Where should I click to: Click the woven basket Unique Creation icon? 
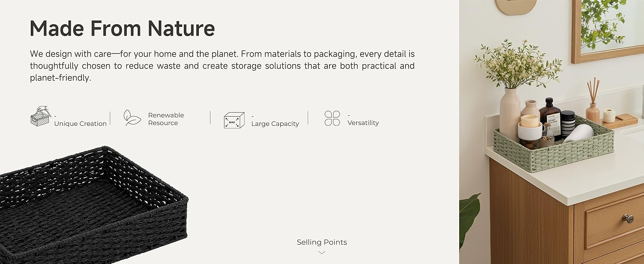tap(40, 117)
